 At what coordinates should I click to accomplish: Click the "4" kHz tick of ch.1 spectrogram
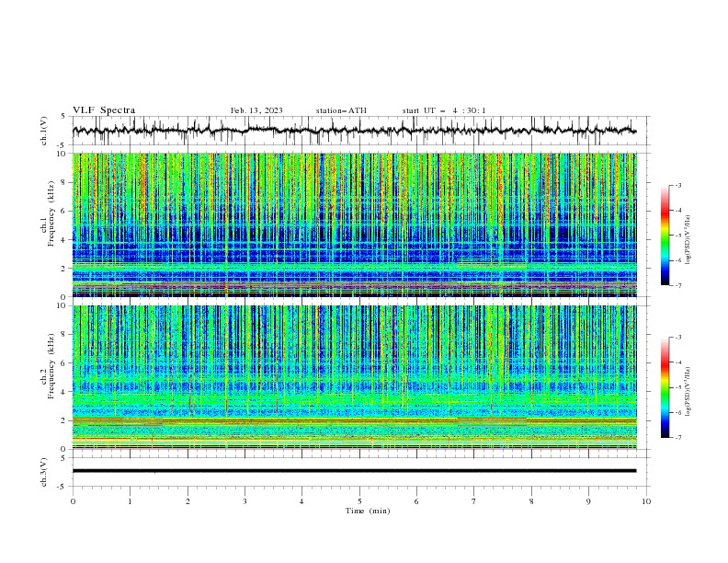point(64,240)
